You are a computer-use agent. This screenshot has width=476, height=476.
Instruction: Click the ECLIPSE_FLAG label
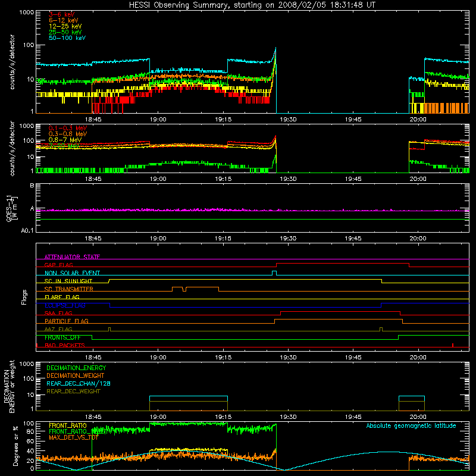pos(65,305)
